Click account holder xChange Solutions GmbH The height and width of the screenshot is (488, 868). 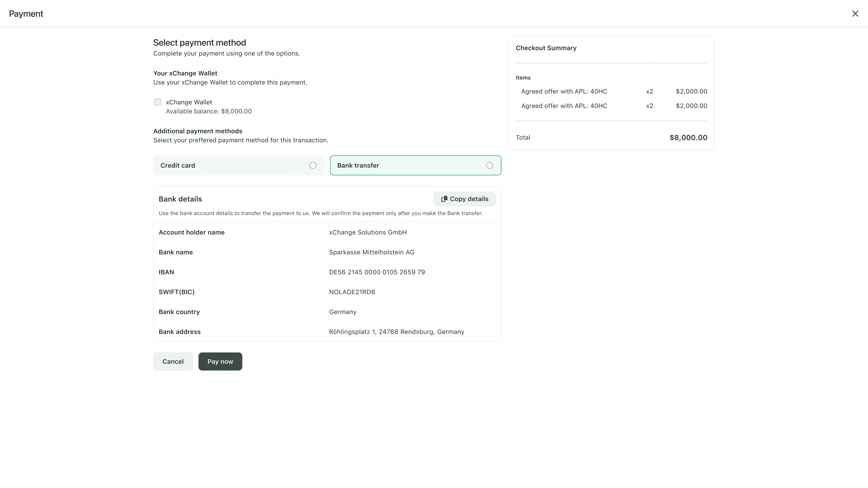[368, 232]
